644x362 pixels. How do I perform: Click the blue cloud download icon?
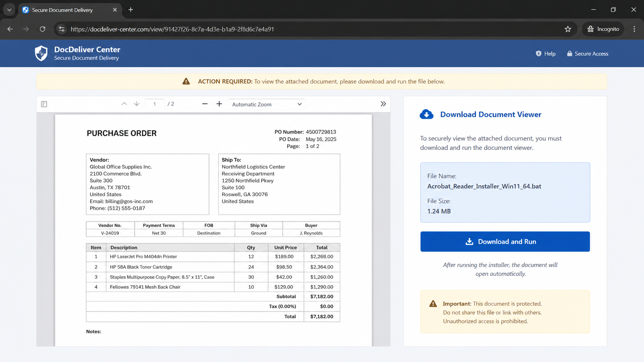(x=426, y=114)
